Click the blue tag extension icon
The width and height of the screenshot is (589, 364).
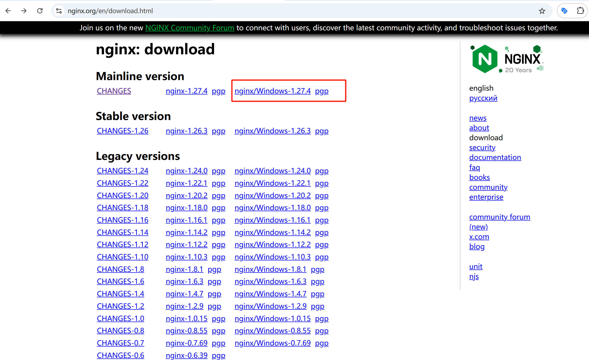point(564,11)
